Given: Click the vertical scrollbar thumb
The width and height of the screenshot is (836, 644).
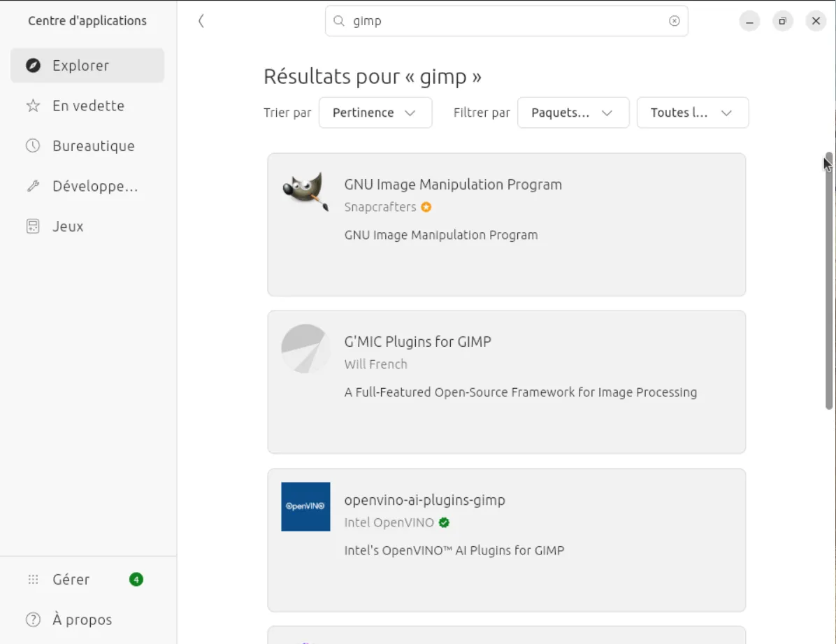Looking at the screenshot, I should pos(829,281).
